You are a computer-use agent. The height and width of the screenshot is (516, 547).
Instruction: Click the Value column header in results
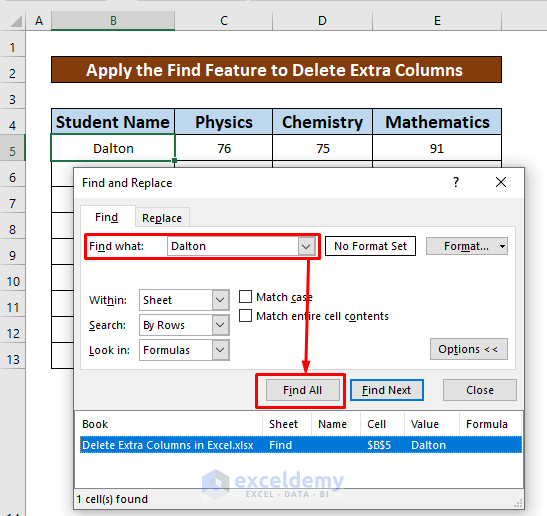point(432,424)
